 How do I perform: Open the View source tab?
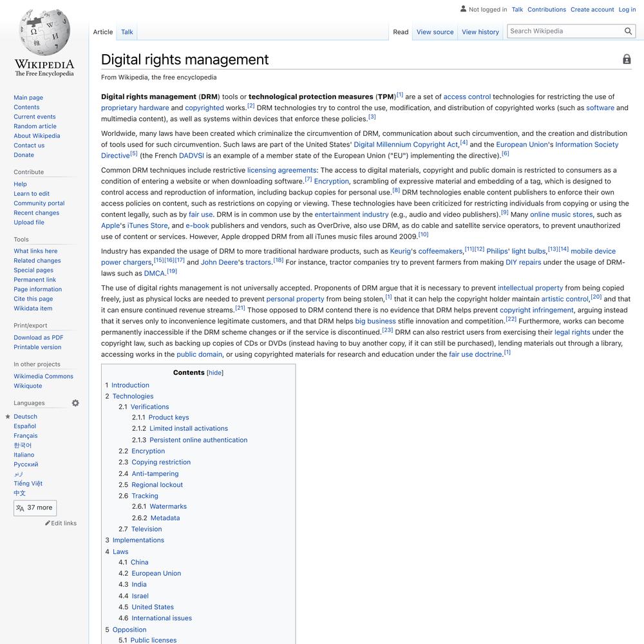tap(435, 32)
